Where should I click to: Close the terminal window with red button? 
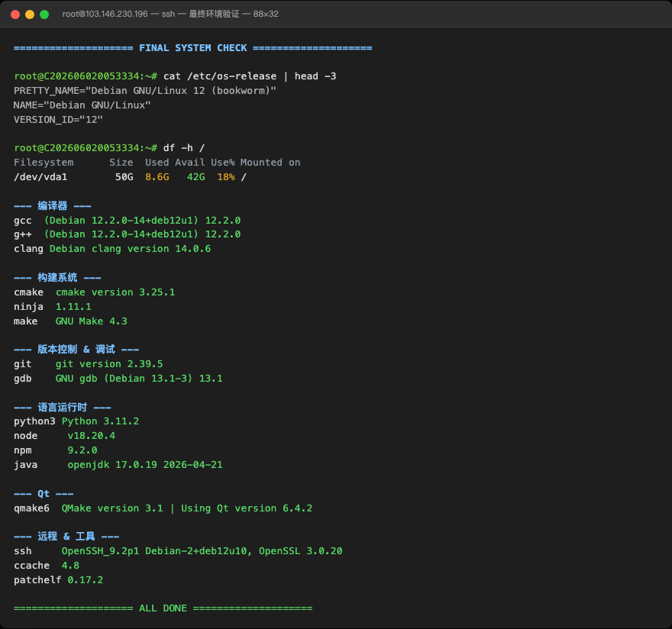point(15,15)
